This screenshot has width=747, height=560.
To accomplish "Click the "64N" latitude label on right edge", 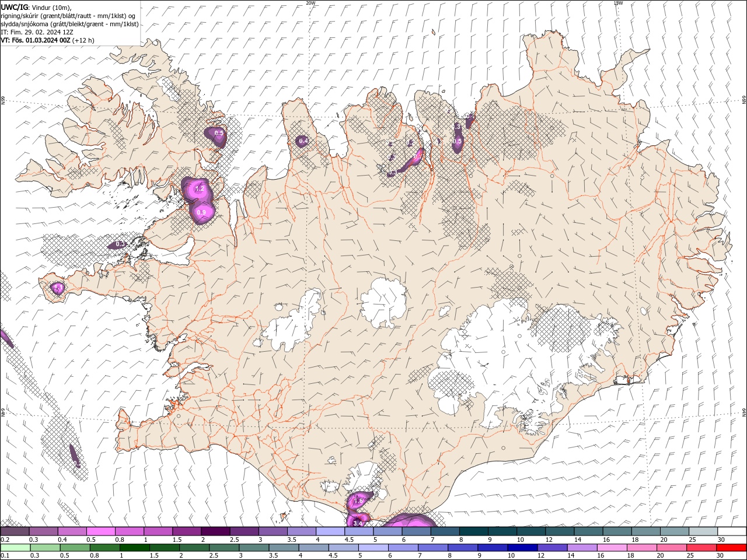I will point(744,412).
